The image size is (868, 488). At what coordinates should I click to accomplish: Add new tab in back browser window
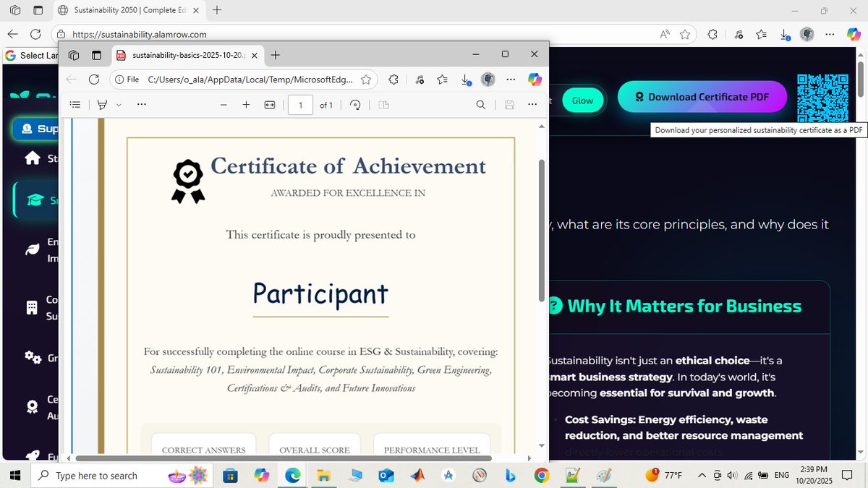point(217,10)
